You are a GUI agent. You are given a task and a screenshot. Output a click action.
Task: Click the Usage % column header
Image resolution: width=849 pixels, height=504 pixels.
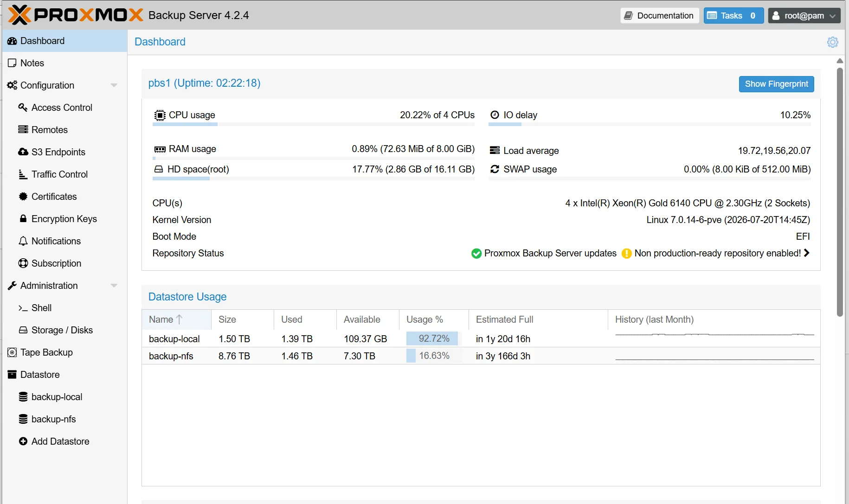[434, 319]
